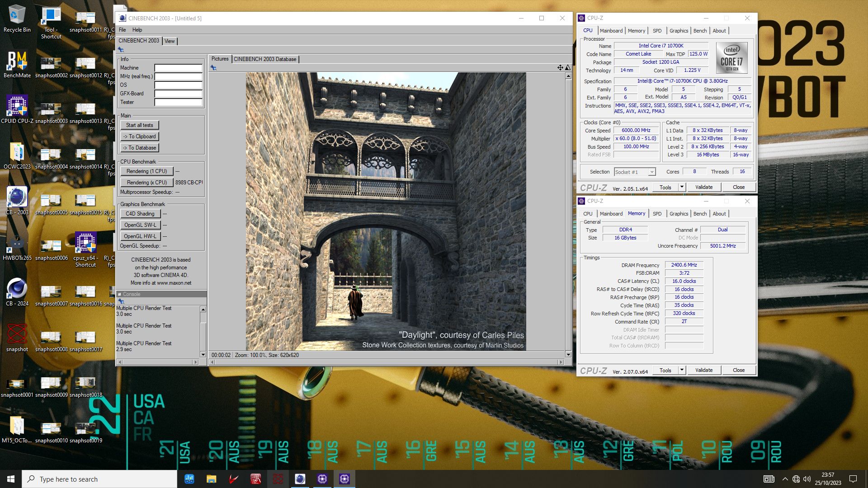868x488 pixels.
Task: Open the File menu in Cinebench
Action: click(123, 30)
